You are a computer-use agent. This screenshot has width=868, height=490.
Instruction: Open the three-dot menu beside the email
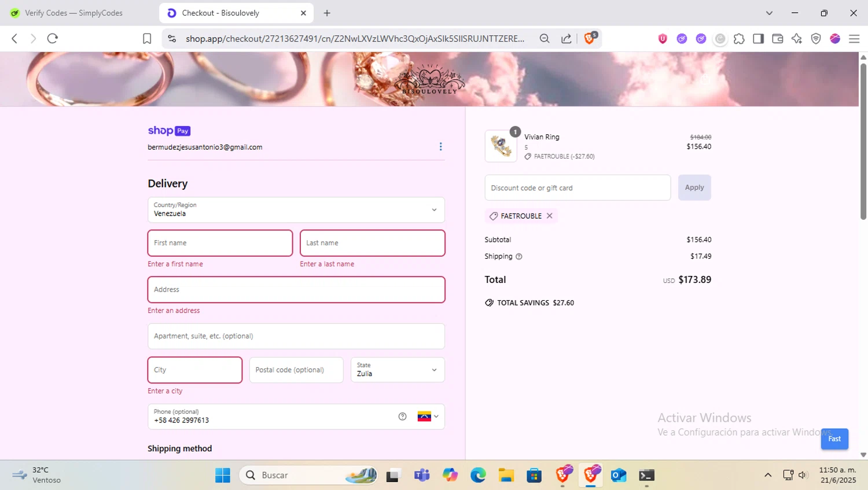point(440,146)
